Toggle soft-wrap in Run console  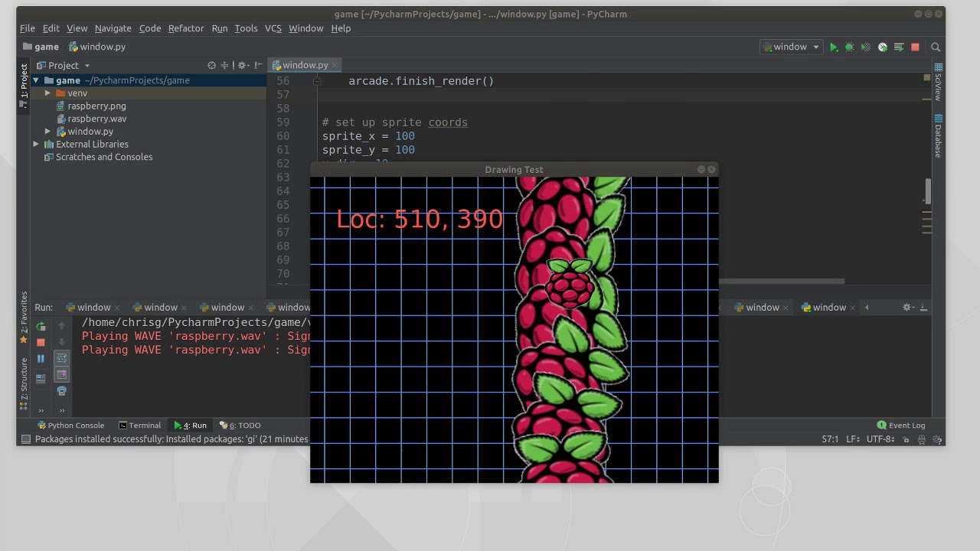(x=62, y=358)
